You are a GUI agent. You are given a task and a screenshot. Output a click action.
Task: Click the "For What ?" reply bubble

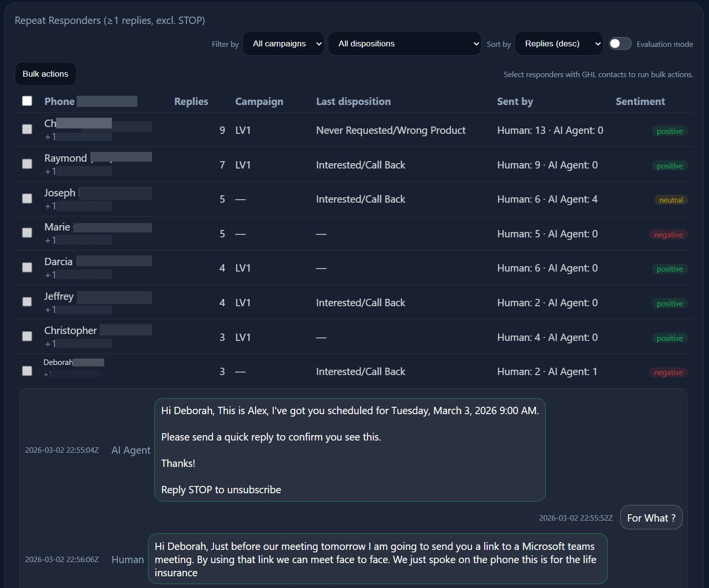coord(651,518)
